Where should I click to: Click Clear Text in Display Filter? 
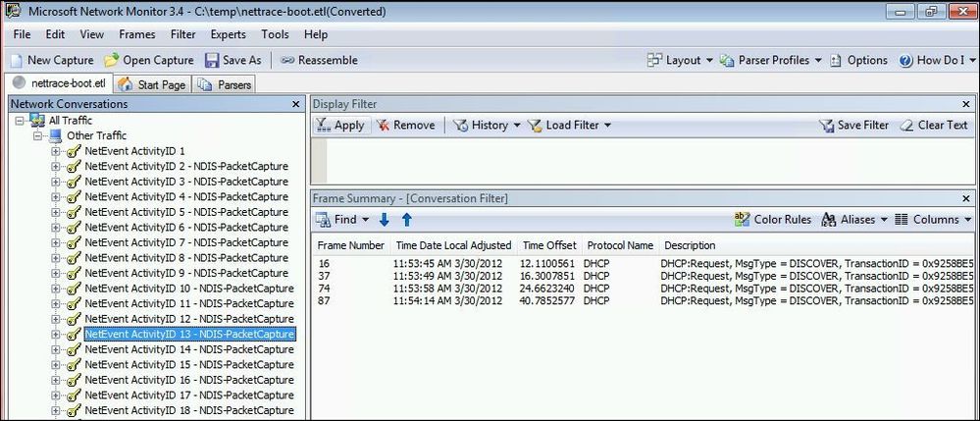[x=934, y=125]
